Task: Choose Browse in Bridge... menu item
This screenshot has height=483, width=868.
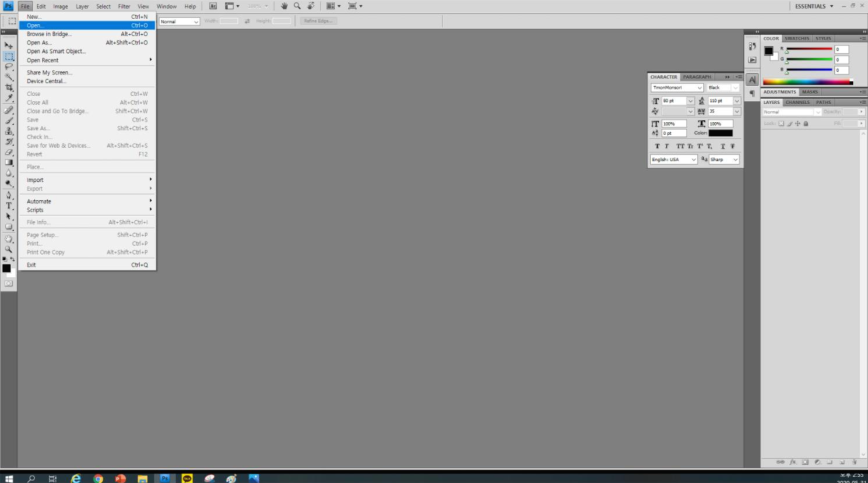Action: click(x=87, y=34)
